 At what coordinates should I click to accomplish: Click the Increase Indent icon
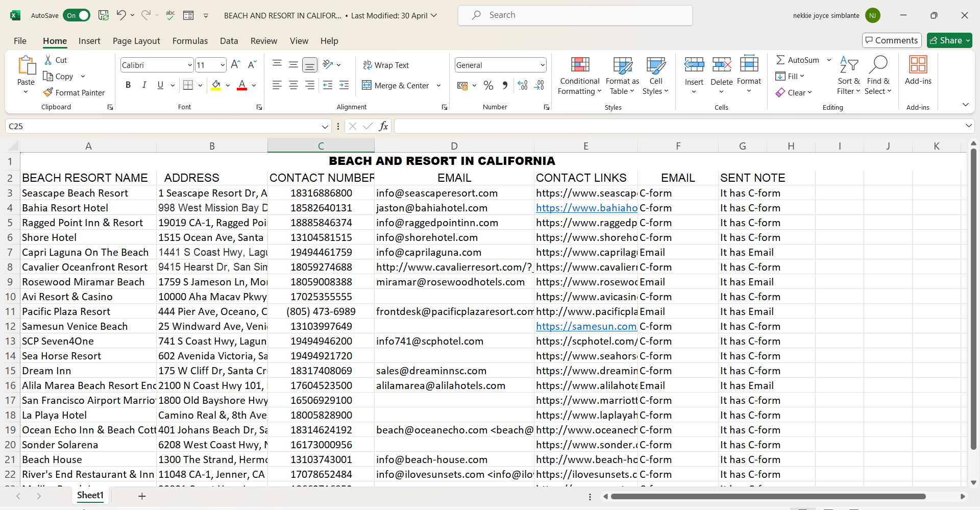pos(344,85)
